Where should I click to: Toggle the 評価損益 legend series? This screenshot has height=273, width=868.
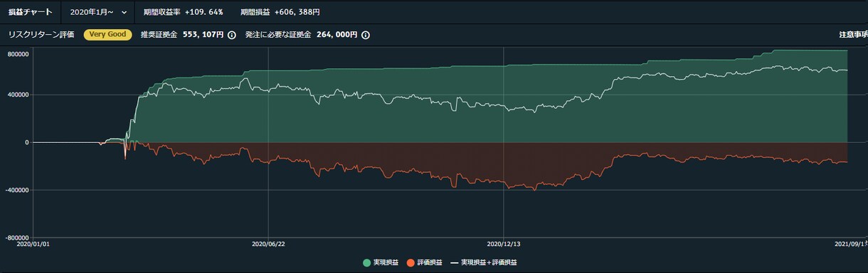pos(424,263)
